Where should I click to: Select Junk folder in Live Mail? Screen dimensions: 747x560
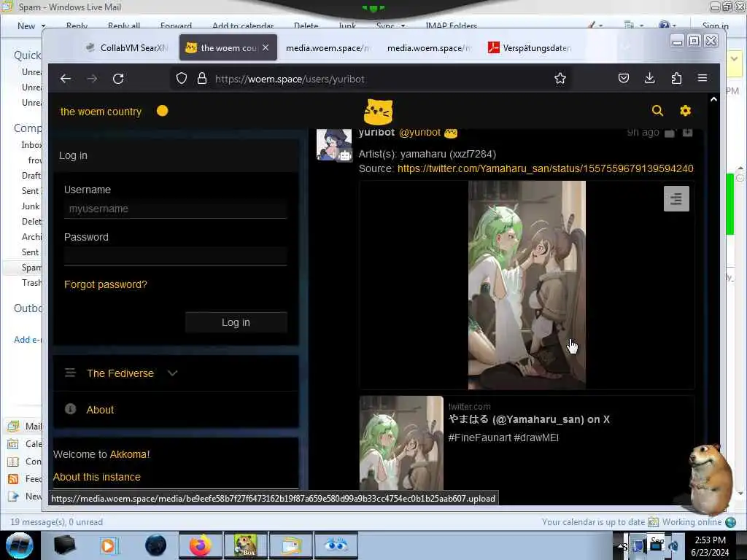point(31,206)
